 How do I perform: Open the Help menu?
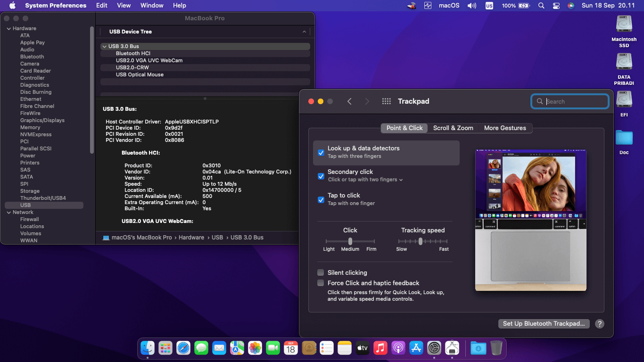[x=180, y=6]
